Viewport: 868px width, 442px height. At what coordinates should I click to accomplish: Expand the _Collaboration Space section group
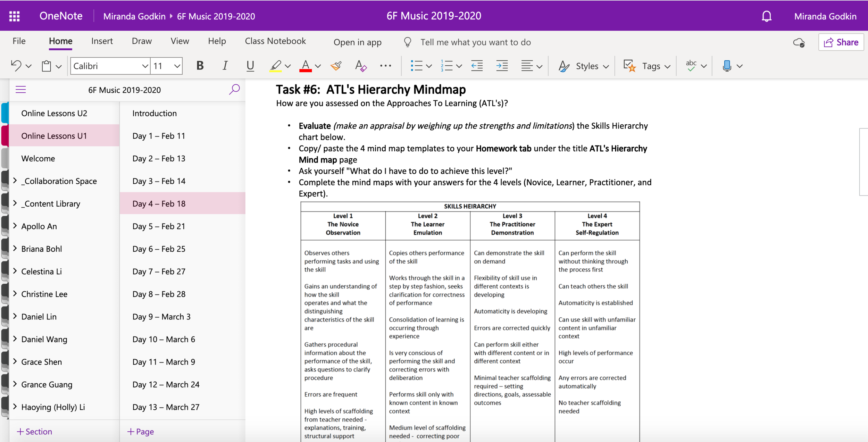(15, 181)
